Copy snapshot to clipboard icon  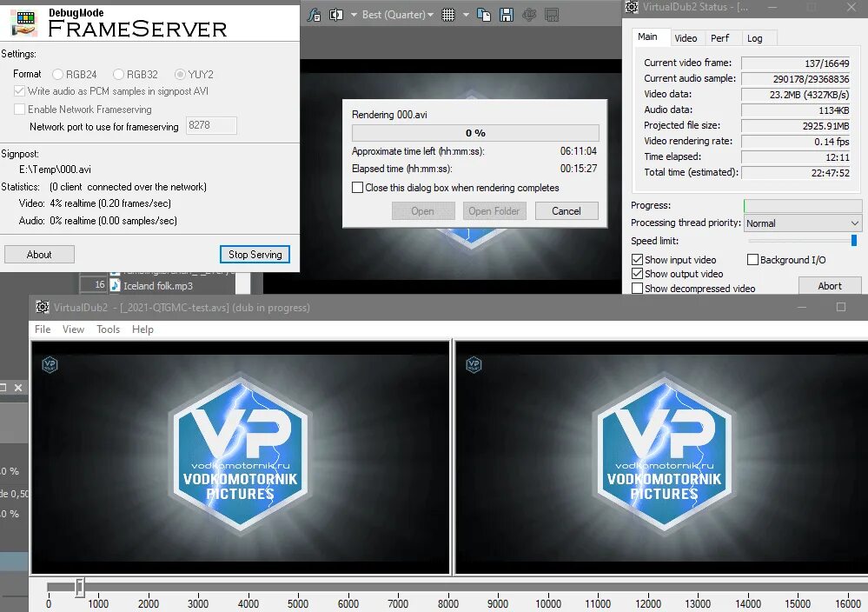(x=484, y=15)
